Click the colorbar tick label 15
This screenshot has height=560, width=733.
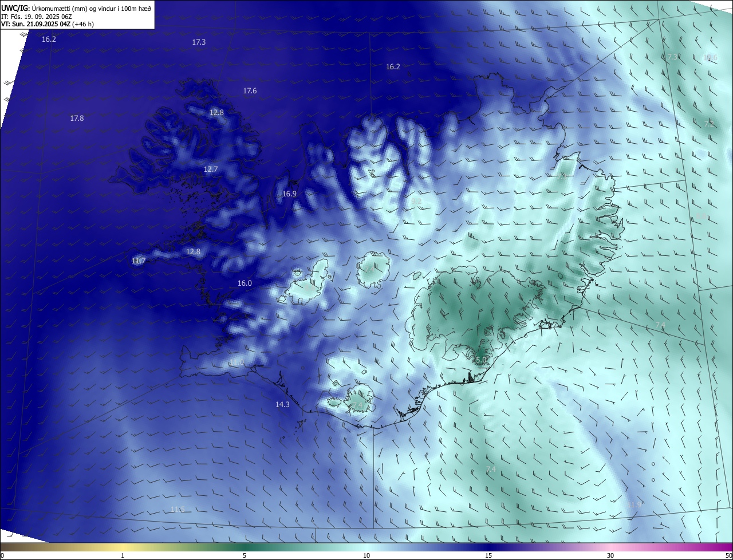pos(488,556)
